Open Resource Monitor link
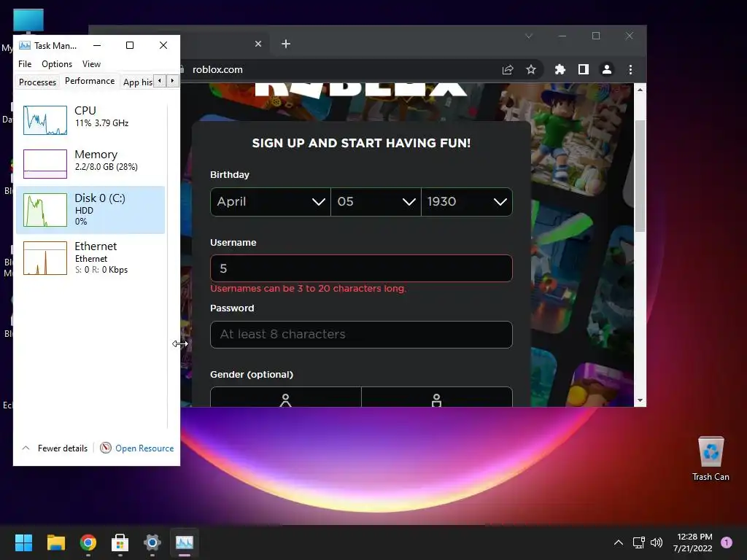This screenshot has height=560, width=747. coord(144,448)
